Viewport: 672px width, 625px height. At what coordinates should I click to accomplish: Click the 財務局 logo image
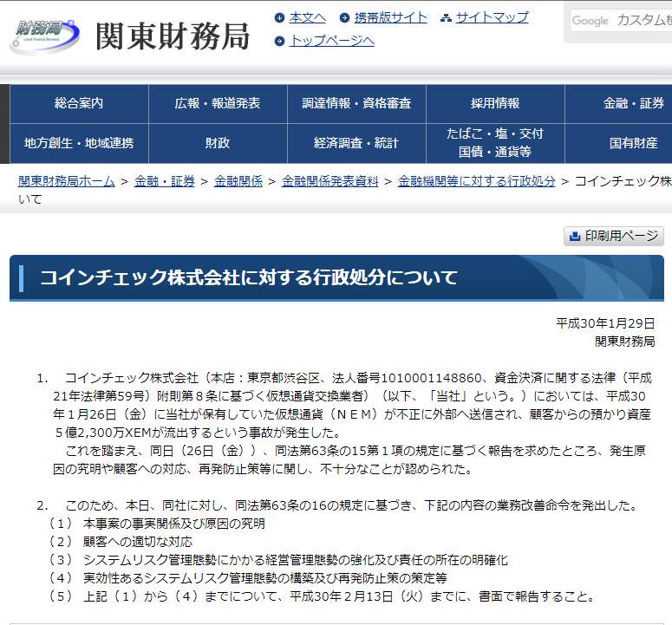pyautogui.click(x=44, y=36)
